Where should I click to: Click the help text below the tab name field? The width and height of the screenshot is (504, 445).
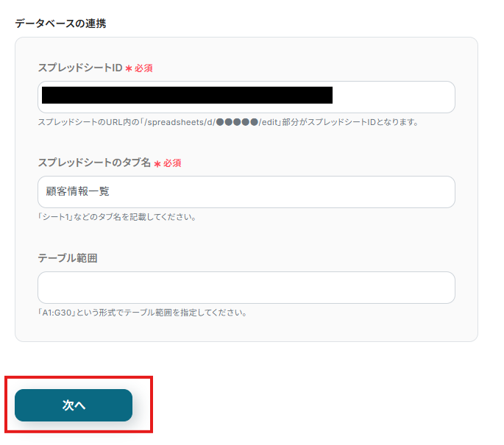coord(116,217)
